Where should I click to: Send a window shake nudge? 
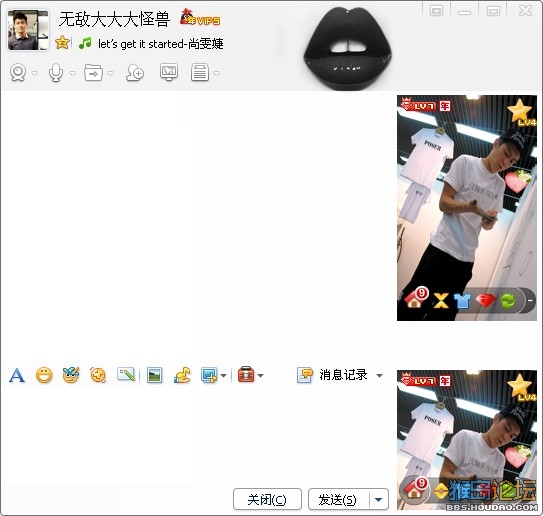click(98, 375)
